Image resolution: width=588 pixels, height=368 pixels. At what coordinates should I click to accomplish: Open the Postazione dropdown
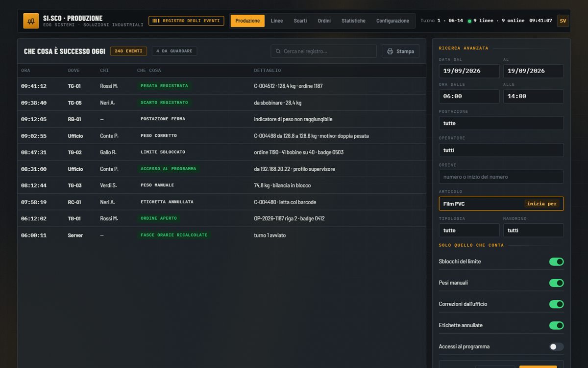click(501, 123)
